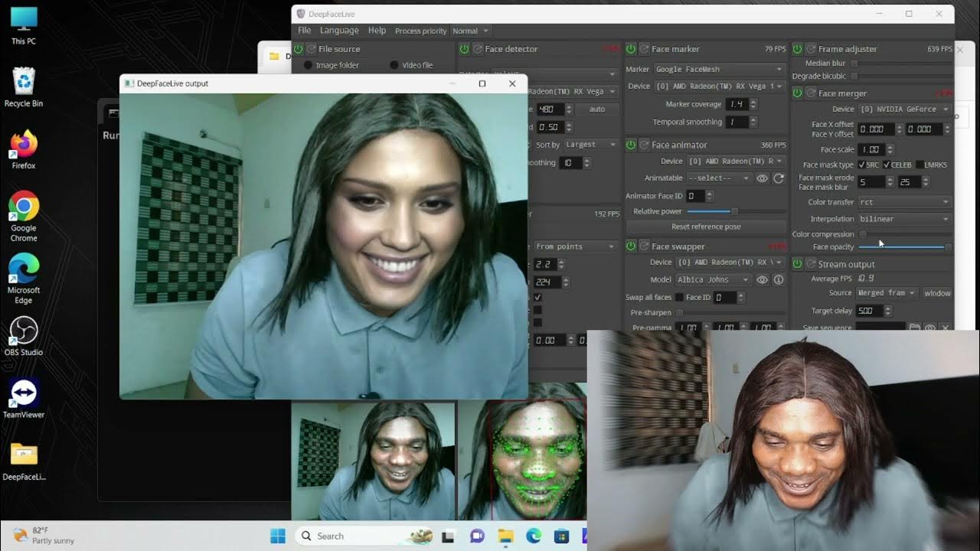Open the Face marker Device dropdown
The width and height of the screenshot is (980, 551).
(719, 86)
